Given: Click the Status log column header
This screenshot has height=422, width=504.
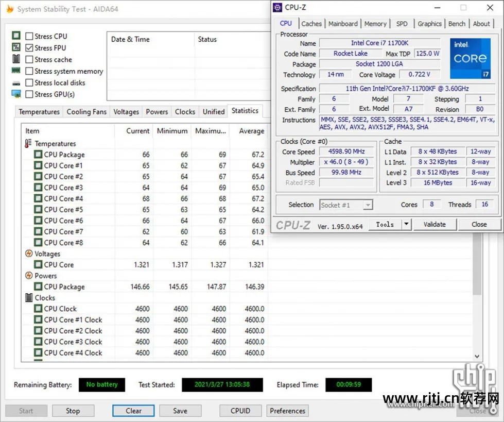Looking at the screenshot, I should 233,39.
